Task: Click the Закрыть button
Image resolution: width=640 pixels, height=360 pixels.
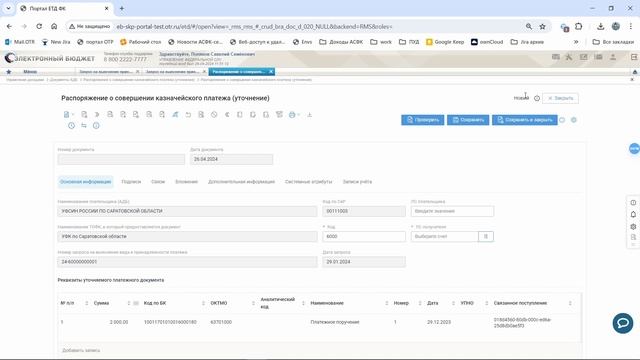Action: pos(560,98)
